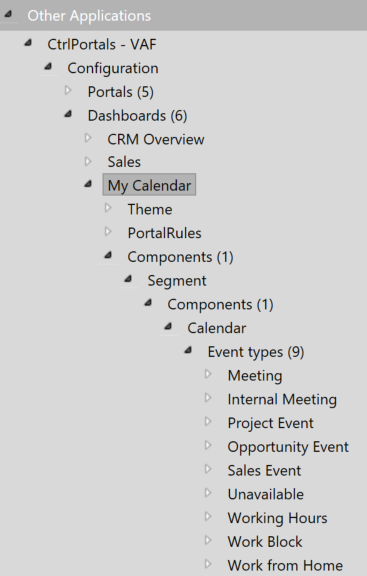Expand the Unavailable event type arrow

(208, 493)
